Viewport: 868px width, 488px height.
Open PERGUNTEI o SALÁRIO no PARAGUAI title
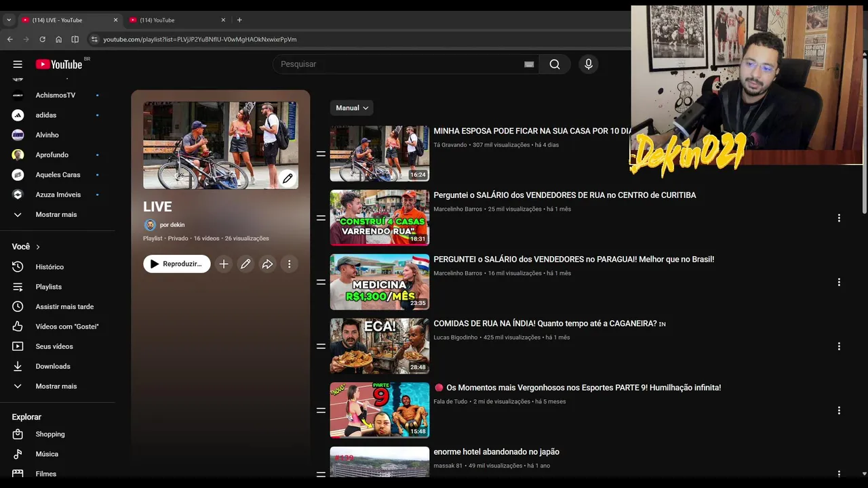pyautogui.click(x=574, y=260)
